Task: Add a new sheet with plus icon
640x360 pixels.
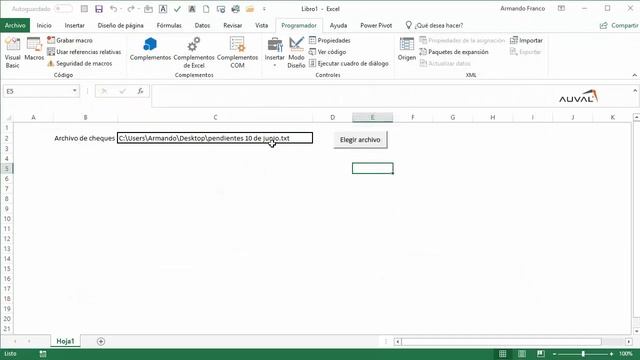Action: 101,341
